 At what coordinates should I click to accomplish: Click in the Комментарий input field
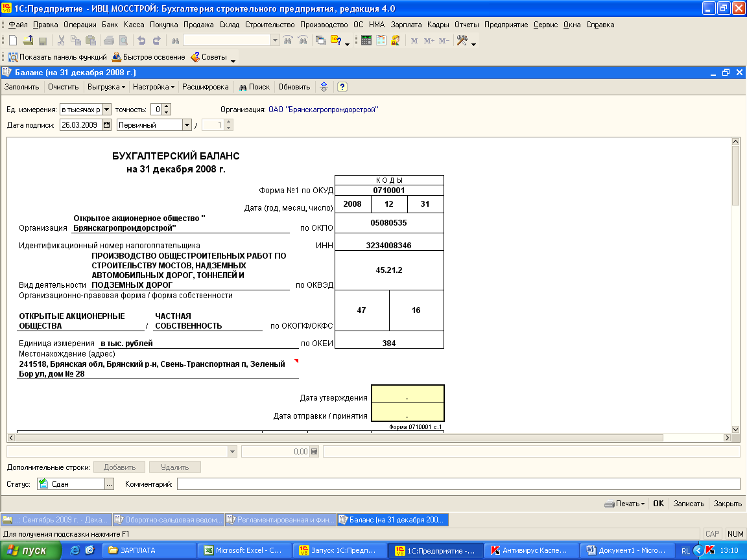458,484
